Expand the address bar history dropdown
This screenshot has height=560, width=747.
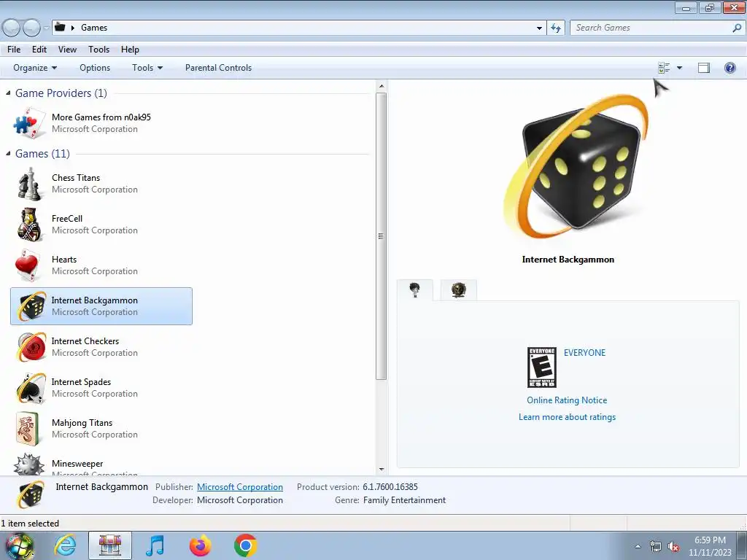tap(539, 28)
